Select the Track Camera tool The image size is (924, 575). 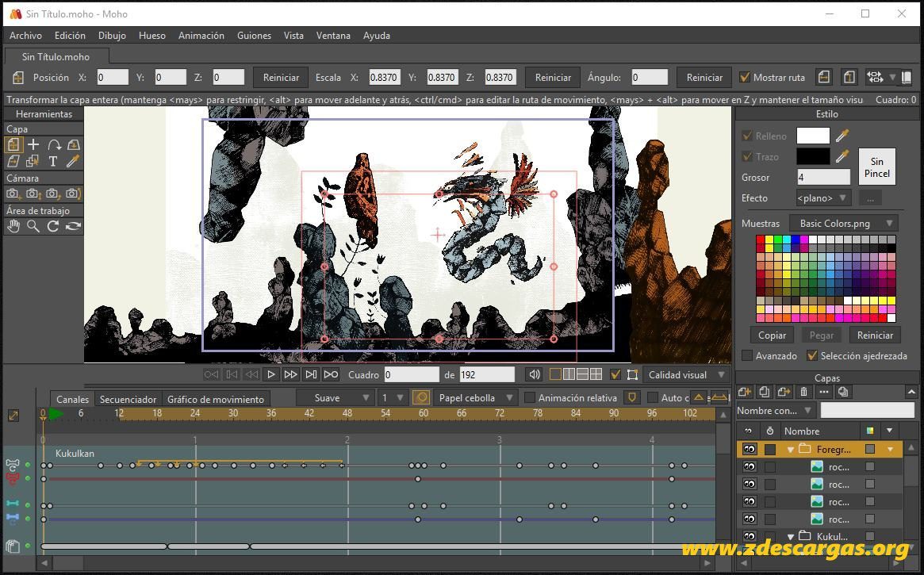tap(13, 194)
